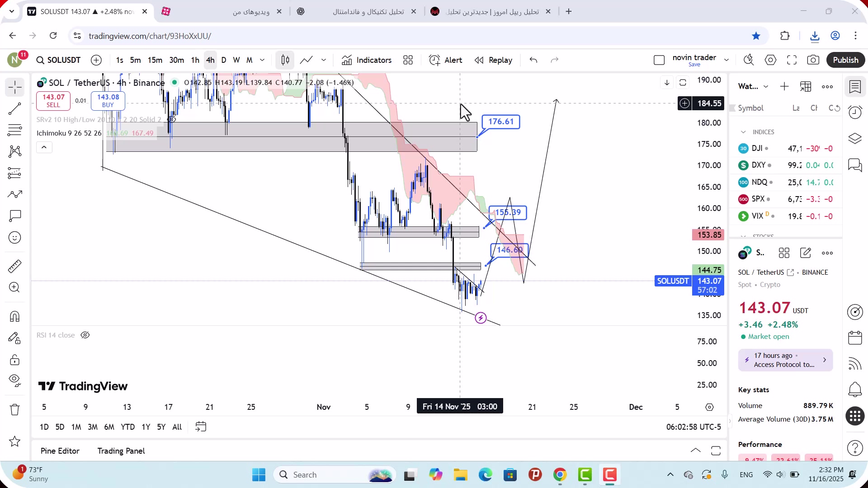Expand the watchlist name dropdown
The width and height of the screenshot is (868, 488).
pos(766,87)
